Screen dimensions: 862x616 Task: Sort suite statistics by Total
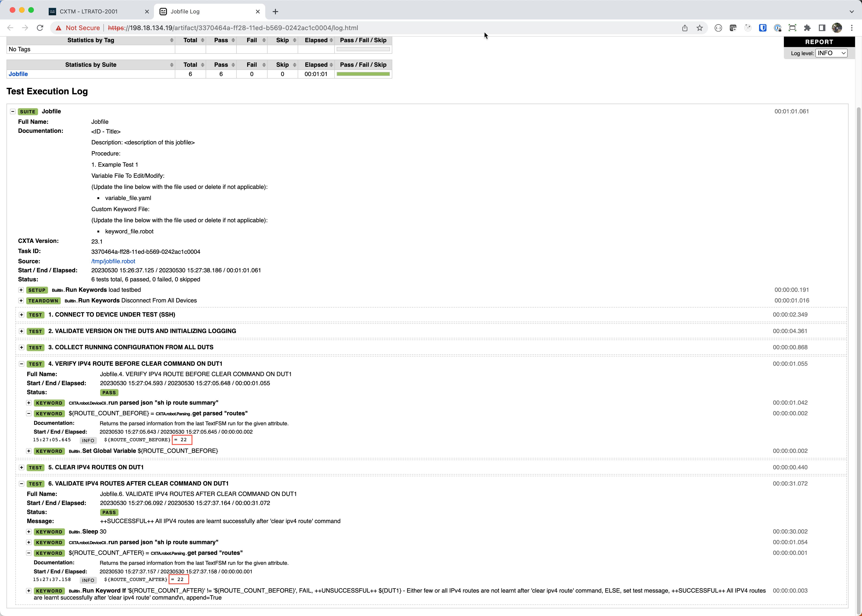190,65
